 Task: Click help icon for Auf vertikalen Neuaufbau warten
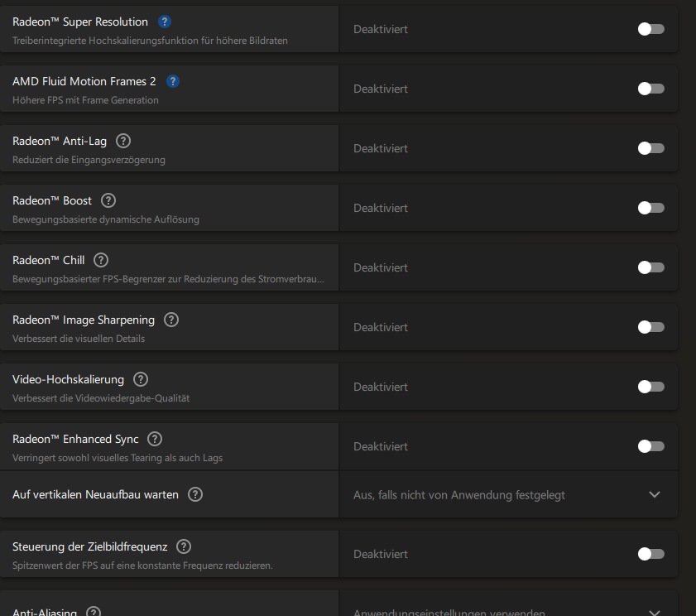(x=195, y=494)
